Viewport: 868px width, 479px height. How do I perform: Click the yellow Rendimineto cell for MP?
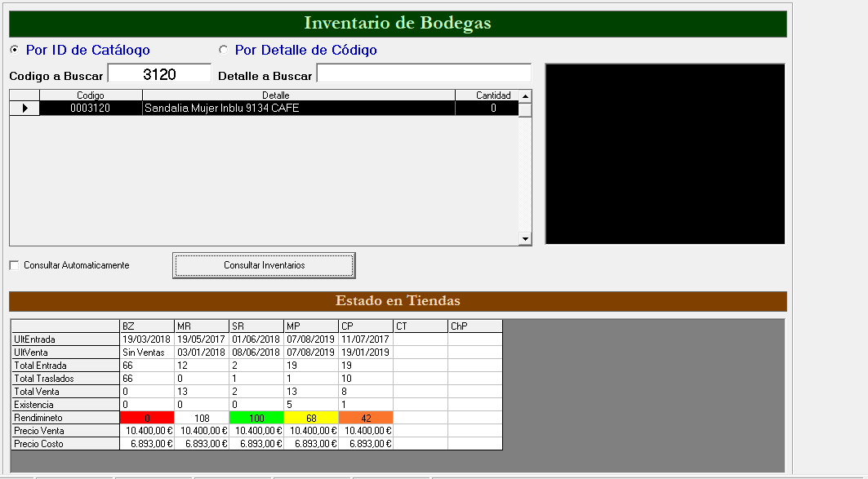(x=311, y=418)
